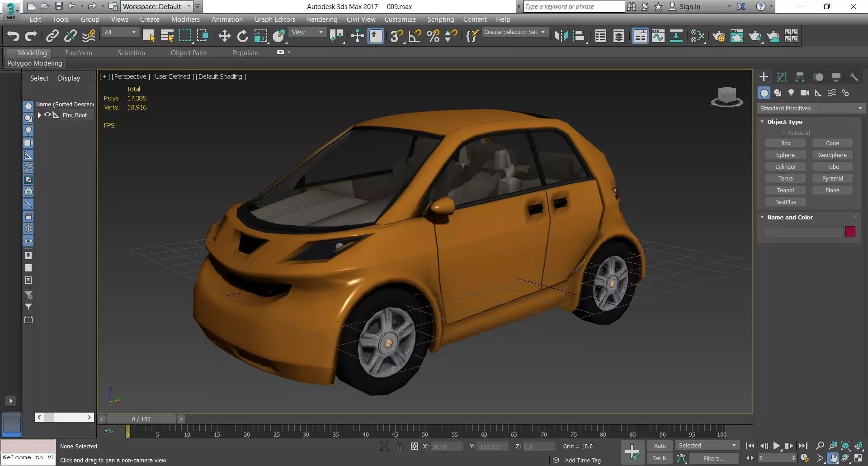The height and width of the screenshot is (466, 868).
Task: Open the Motion command panel tab
Action: tap(818, 77)
